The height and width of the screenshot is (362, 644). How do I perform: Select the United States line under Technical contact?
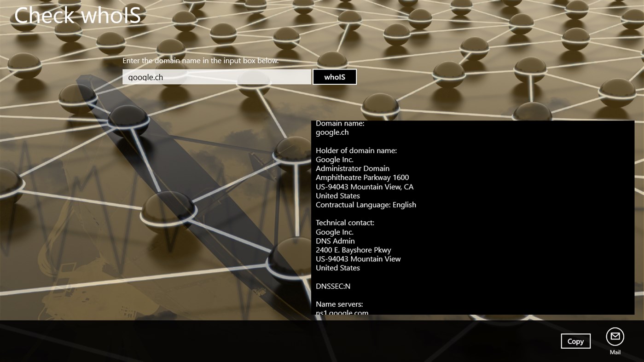coord(338,268)
